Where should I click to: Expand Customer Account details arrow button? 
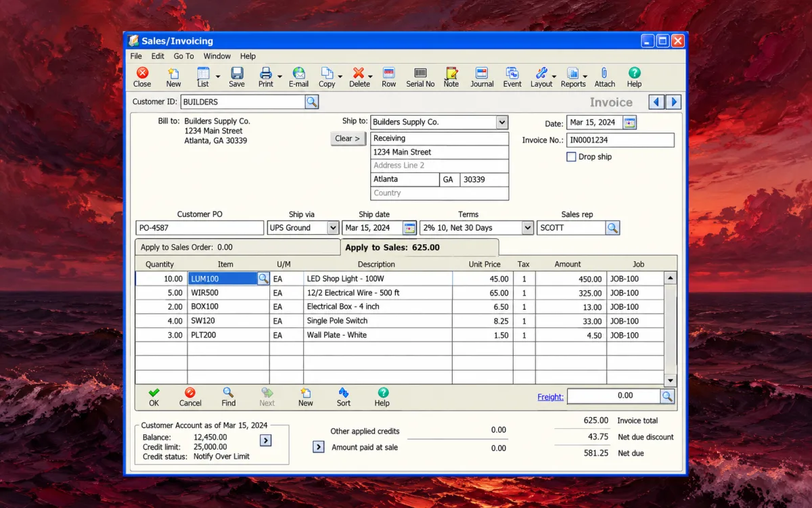tap(265, 440)
